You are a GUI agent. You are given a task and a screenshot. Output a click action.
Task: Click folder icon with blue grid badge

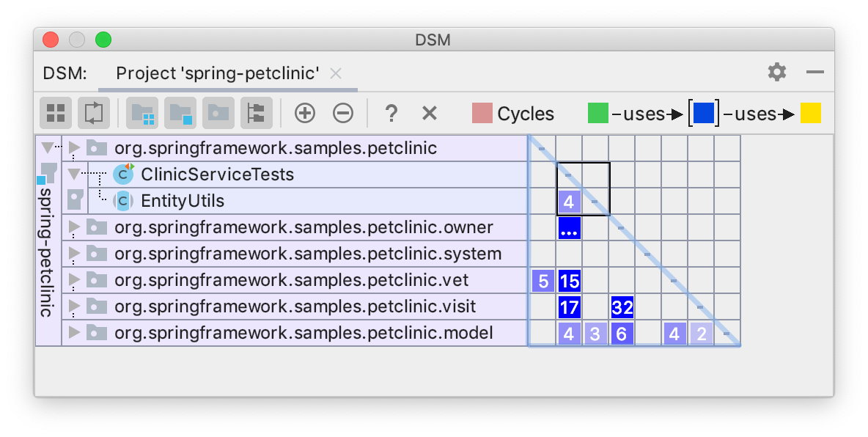[142, 113]
